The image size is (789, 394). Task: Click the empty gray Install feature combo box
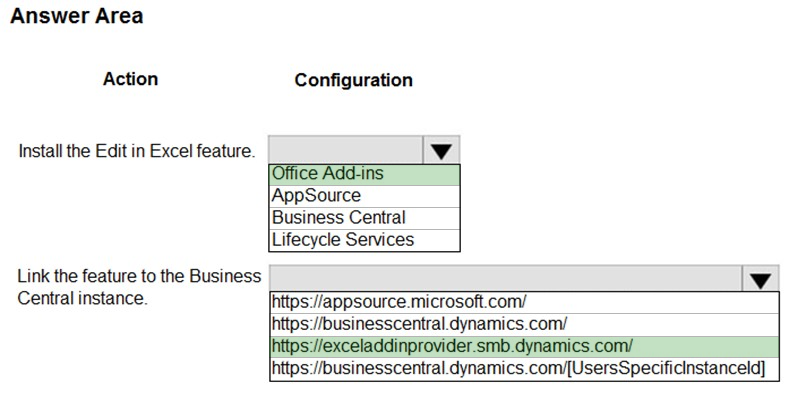coord(346,150)
